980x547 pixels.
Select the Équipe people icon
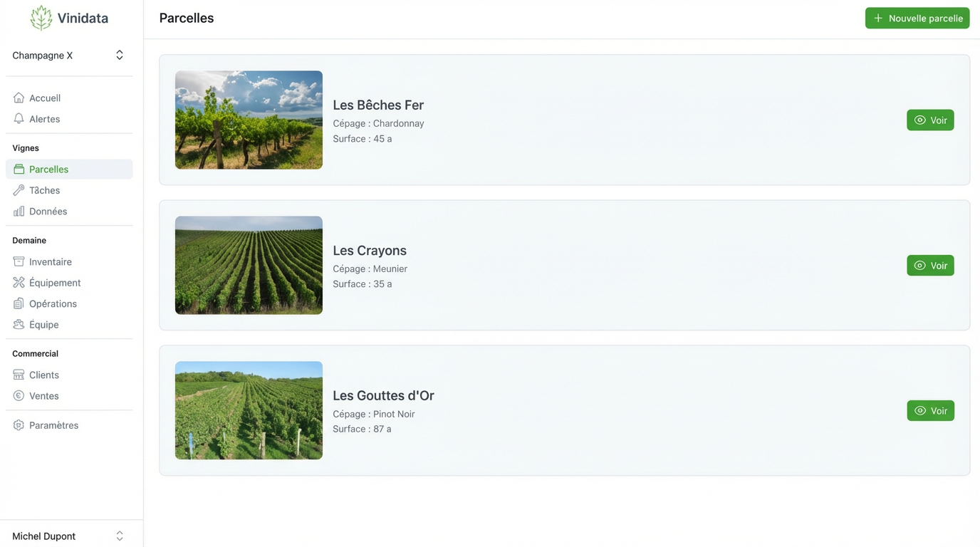[19, 324]
